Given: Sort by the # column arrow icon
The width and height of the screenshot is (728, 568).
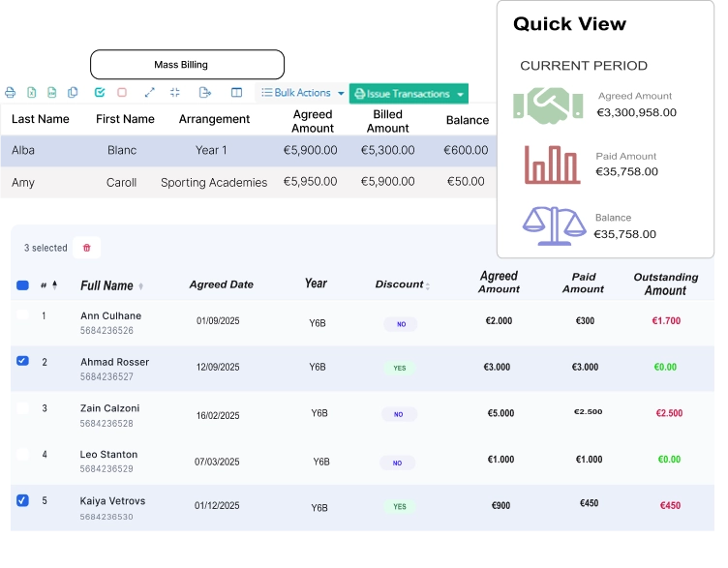Looking at the screenshot, I should pos(55,284).
